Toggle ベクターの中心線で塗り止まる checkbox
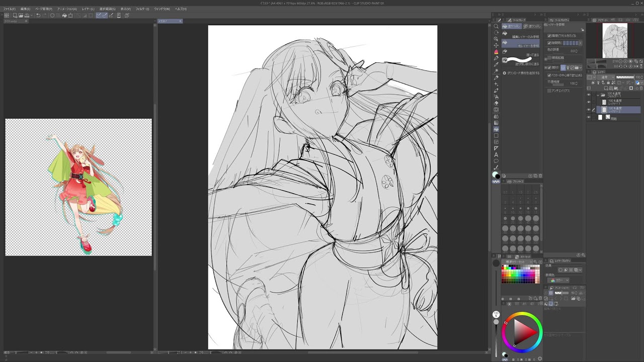This screenshot has width=644, height=362. pyautogui.click(x=549, y=75)
